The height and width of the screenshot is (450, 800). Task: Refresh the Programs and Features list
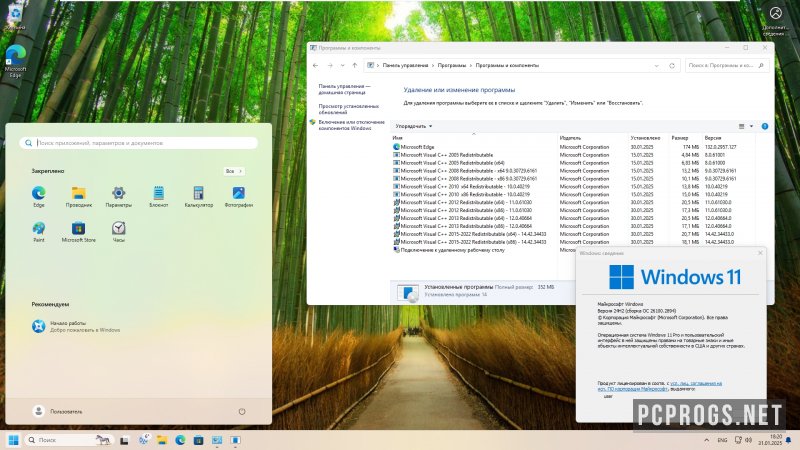672,65
